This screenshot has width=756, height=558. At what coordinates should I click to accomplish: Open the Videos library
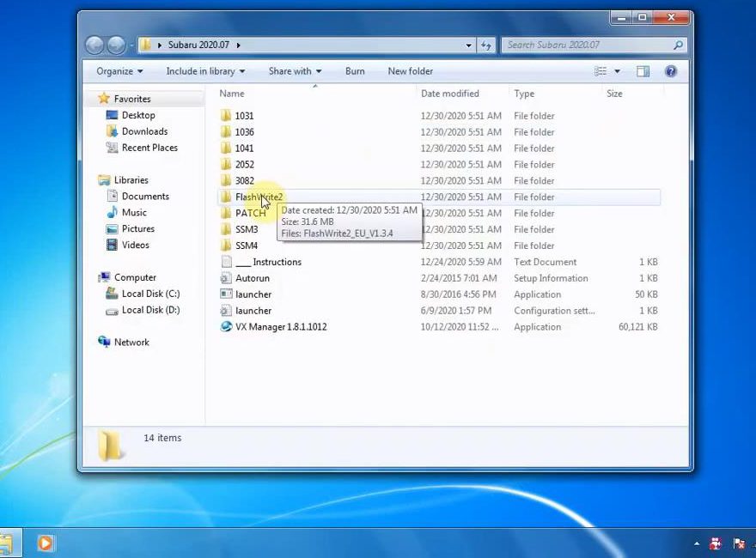tap(136, 245)
